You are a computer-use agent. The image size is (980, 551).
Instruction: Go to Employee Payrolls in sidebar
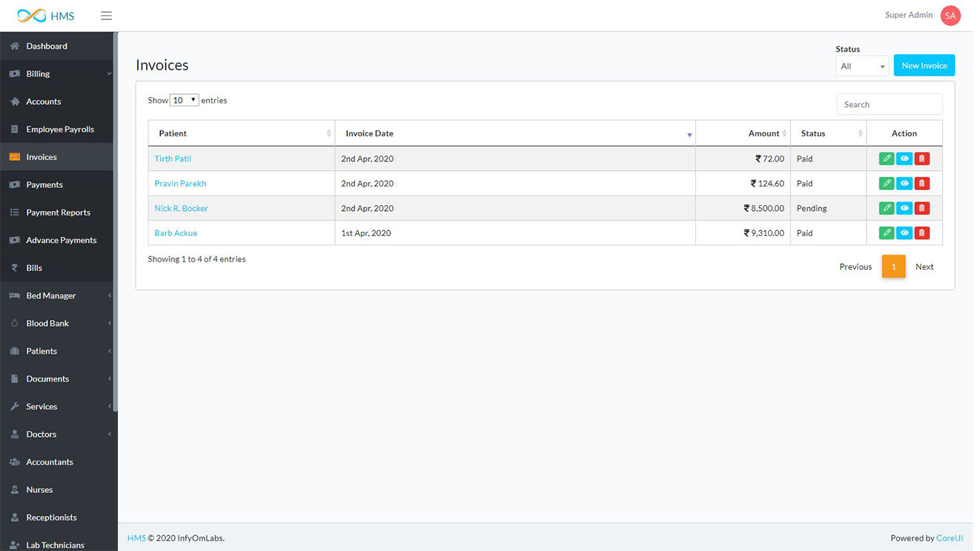(x=60, y=129)
